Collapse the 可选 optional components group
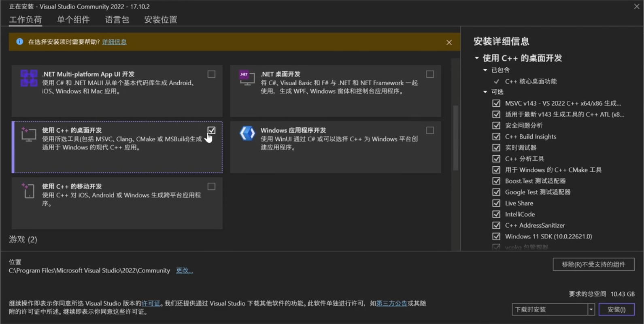This screenshot has width=644, height=324. tap(485, 92)
